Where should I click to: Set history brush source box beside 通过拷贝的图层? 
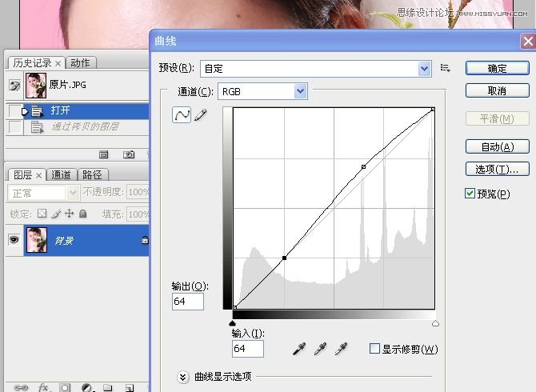tap(14, 127)
